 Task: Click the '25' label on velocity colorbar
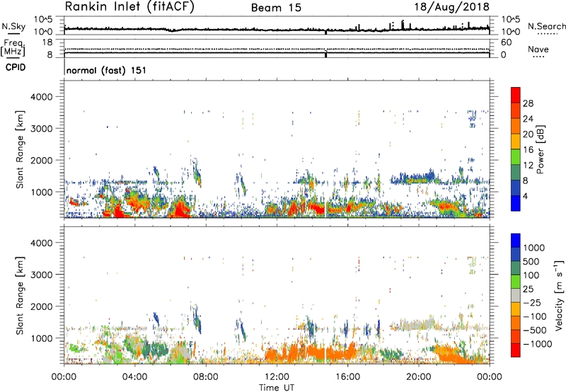coord(528,289)
